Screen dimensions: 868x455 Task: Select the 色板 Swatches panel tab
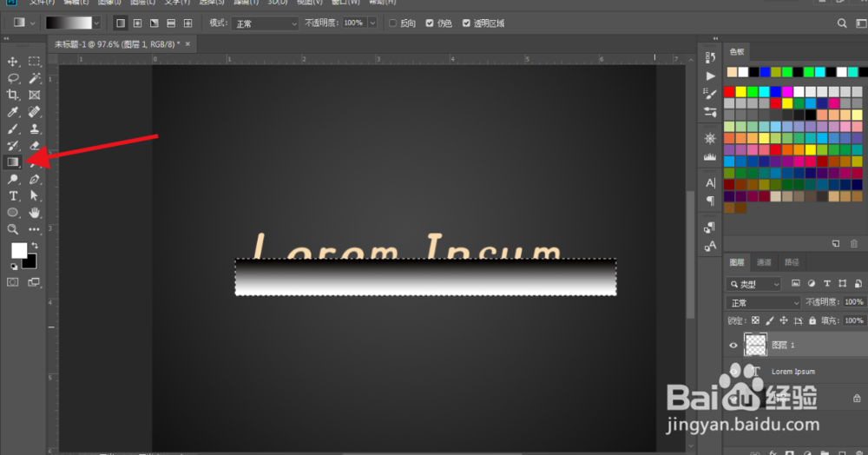(x=737, y=51)
